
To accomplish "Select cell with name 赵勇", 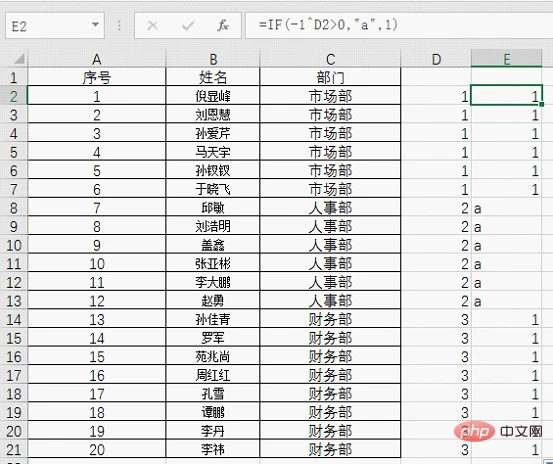I will coord(213,301).
